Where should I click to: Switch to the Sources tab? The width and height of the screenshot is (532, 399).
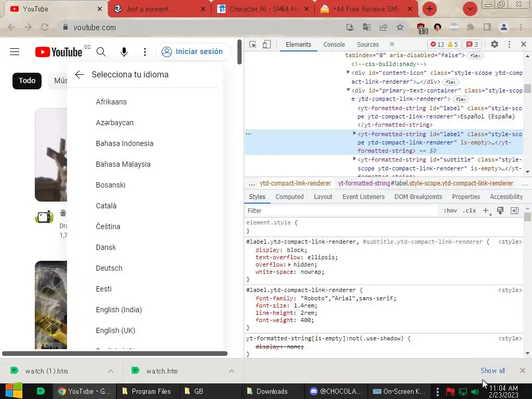368,45
